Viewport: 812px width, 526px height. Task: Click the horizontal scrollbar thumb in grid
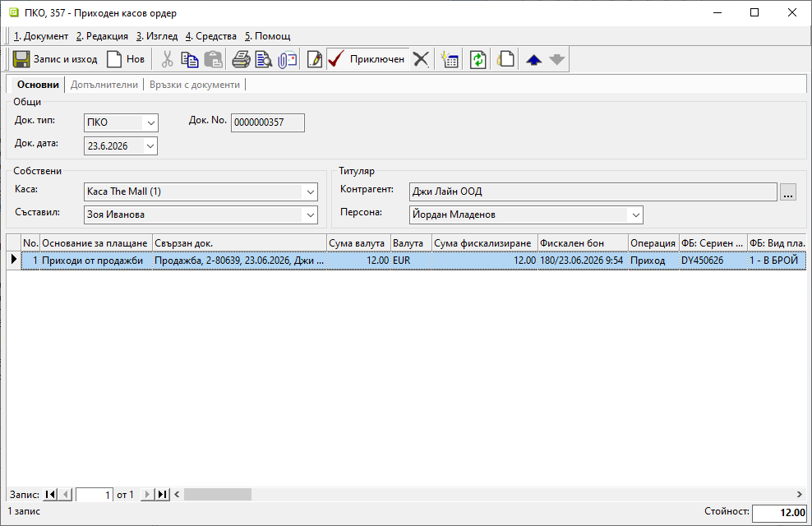tap(218, 495)
